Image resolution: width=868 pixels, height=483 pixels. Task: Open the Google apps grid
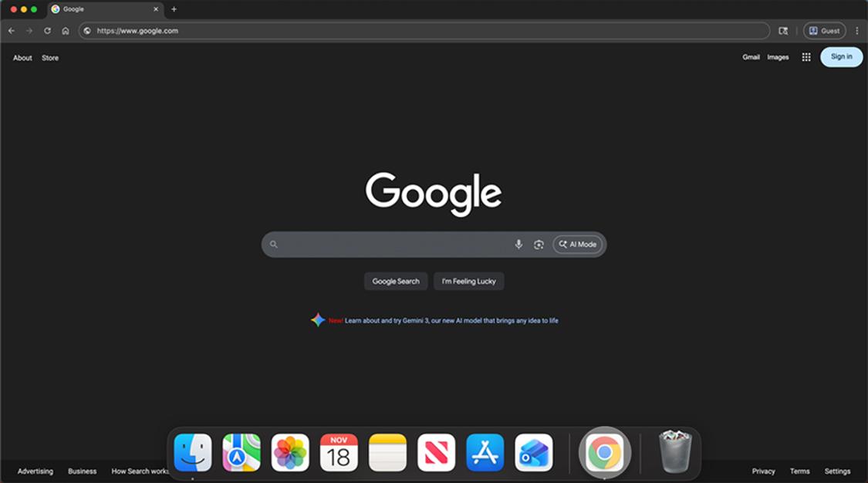tap(806, 56)
